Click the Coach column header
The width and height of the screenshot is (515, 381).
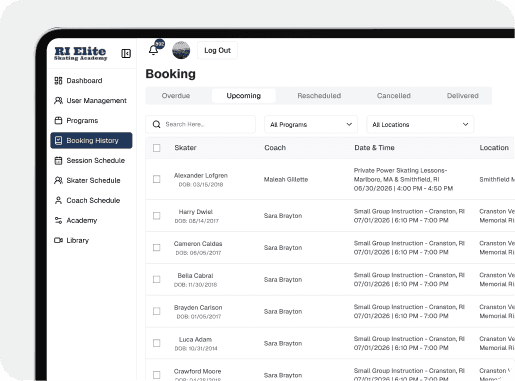pos(275,148)
